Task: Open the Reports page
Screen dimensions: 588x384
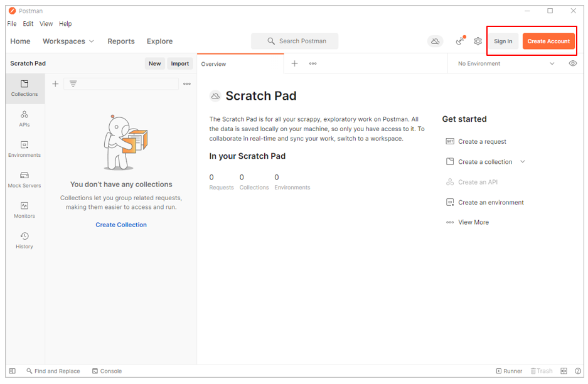Action: tap(120, 41)
